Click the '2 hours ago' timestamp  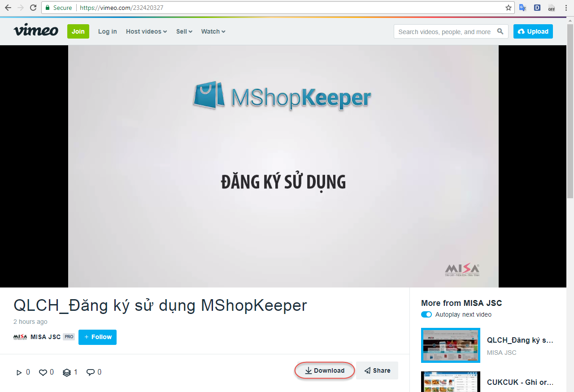click(x=30, y=322)
